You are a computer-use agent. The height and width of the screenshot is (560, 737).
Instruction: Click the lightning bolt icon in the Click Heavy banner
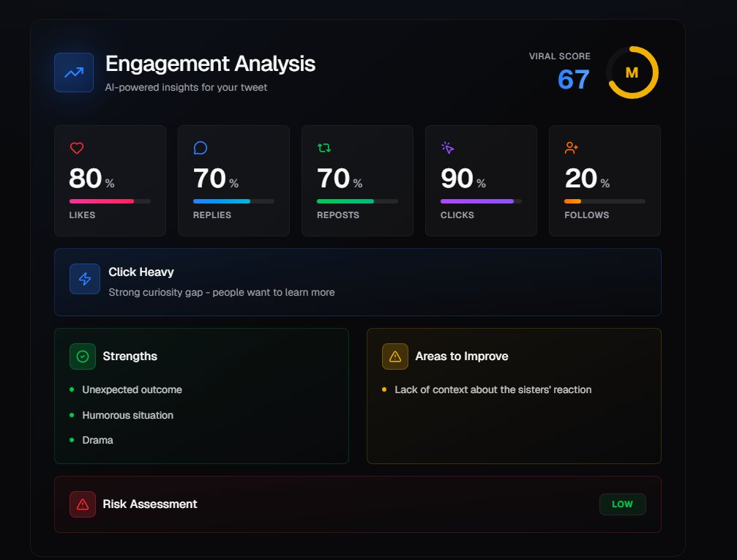(84, 279)
